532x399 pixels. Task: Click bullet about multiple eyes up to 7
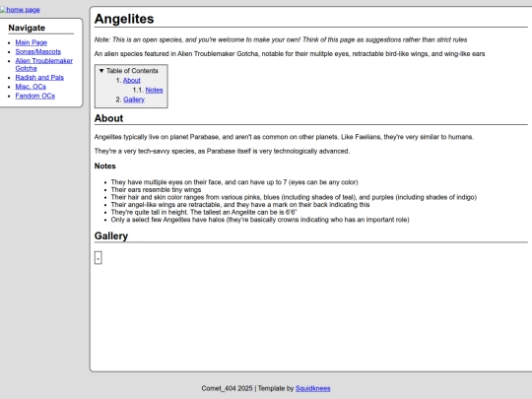pyautogui.click(x=234, y=182)
